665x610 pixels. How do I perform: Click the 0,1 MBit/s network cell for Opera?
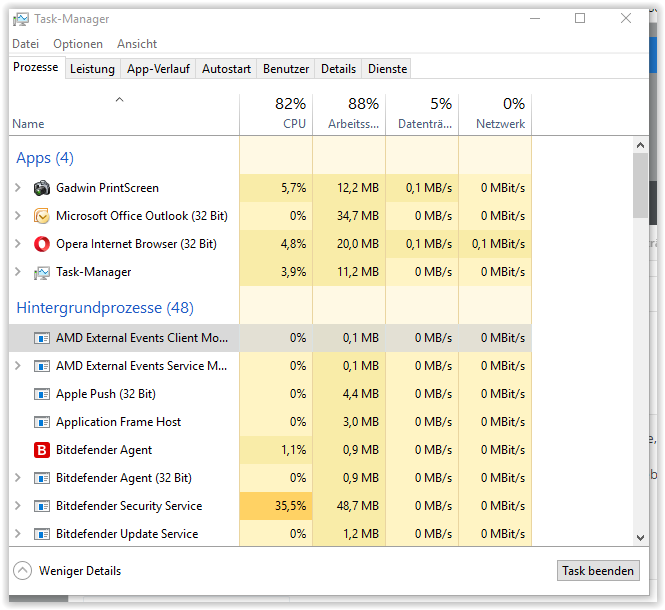point(495,244)
